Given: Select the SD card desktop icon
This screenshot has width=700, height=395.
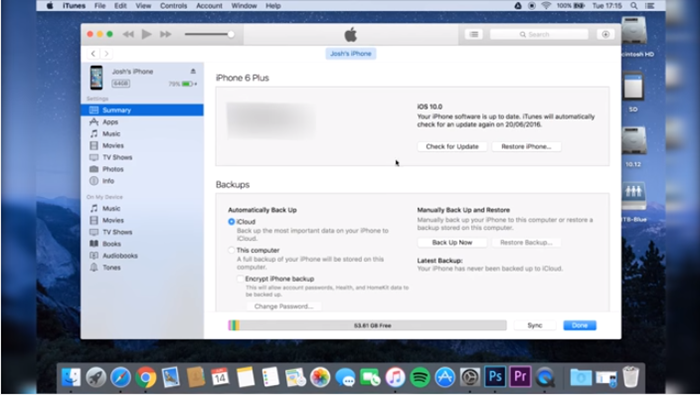Looking at the screenshot, I should pyautogui.click(x=633, y=91).
